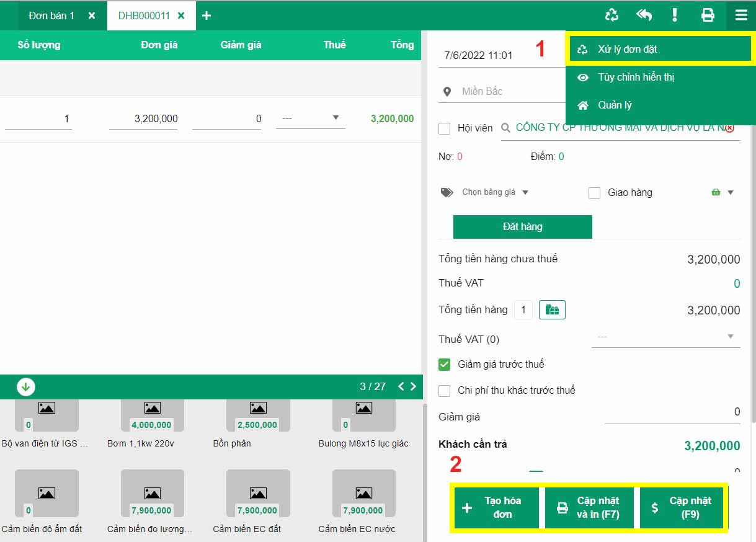756x542 pixels.
Task: Switch to the Đơn bán 1 tab
Action: (x=51, y=16)
